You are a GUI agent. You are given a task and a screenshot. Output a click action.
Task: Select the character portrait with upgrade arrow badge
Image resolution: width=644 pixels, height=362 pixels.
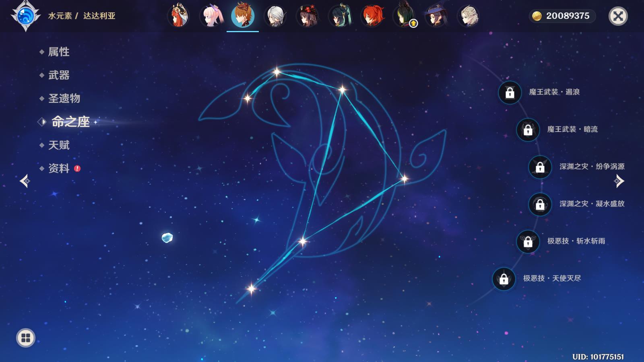point(405,16)
